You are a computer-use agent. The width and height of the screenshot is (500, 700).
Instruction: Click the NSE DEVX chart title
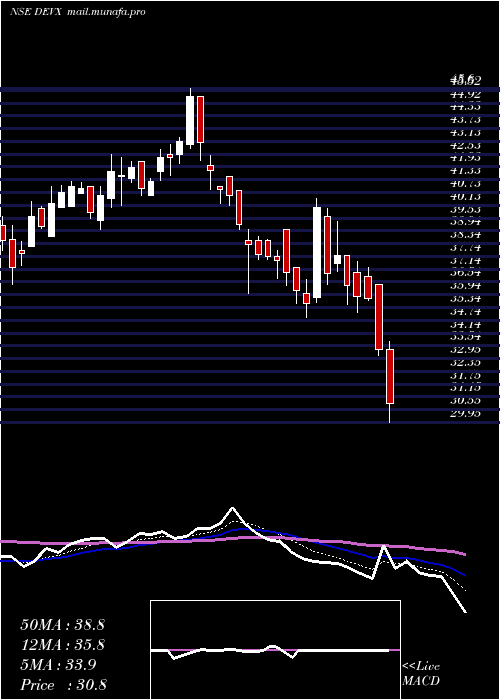coord(36,12)
